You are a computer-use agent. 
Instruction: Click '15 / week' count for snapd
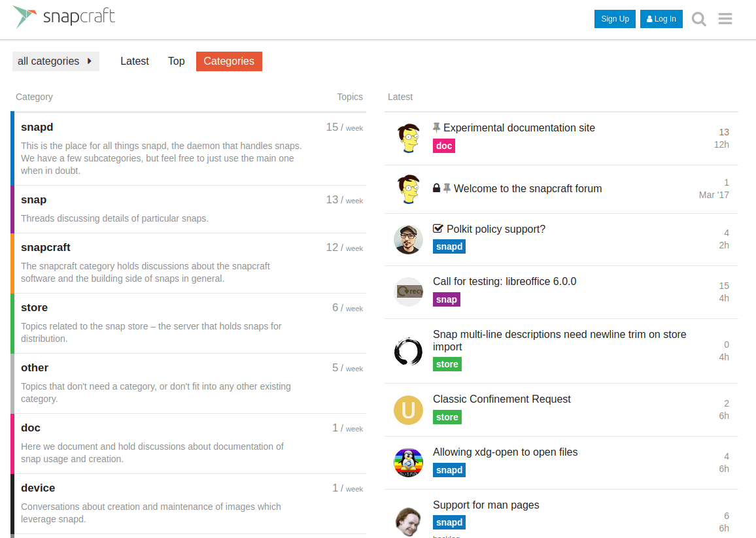point(344,127)
